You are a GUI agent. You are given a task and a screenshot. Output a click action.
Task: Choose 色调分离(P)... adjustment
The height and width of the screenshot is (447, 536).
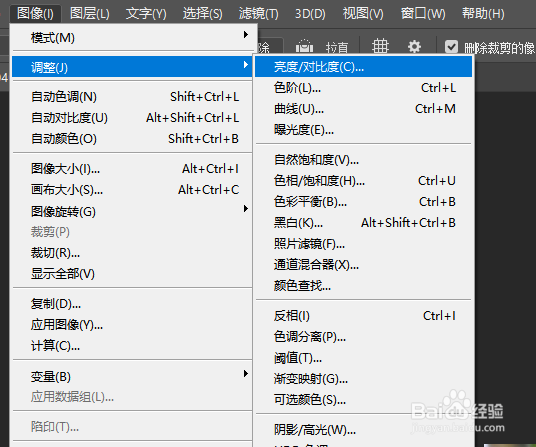pyautogui.click(x=363, y=337)
